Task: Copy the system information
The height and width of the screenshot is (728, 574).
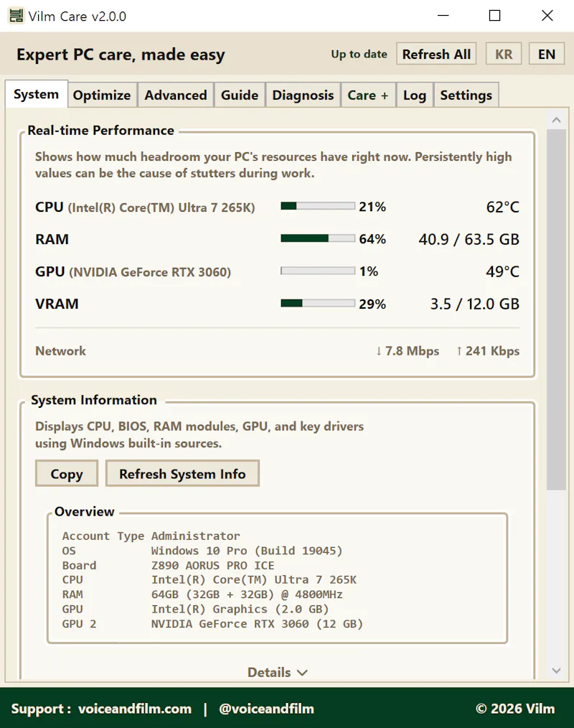Action: point(67,474)
